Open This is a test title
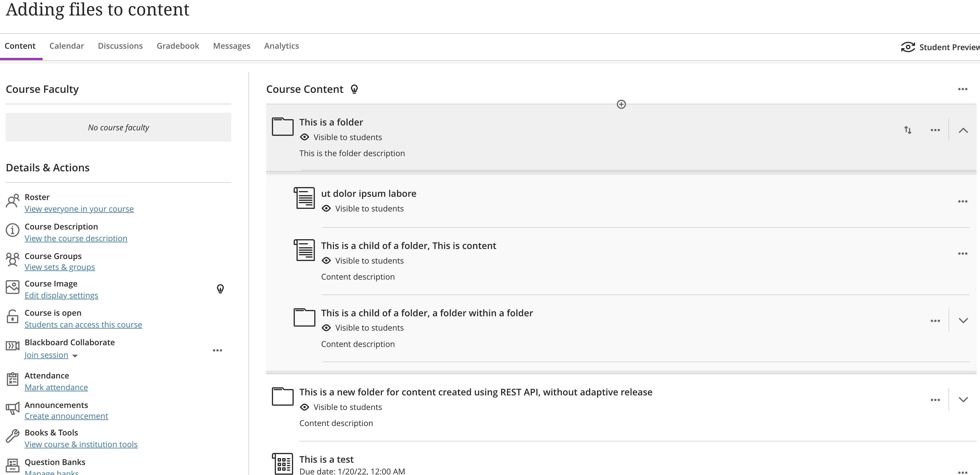The width and height of the screenshot is (980, 475). 326,459
